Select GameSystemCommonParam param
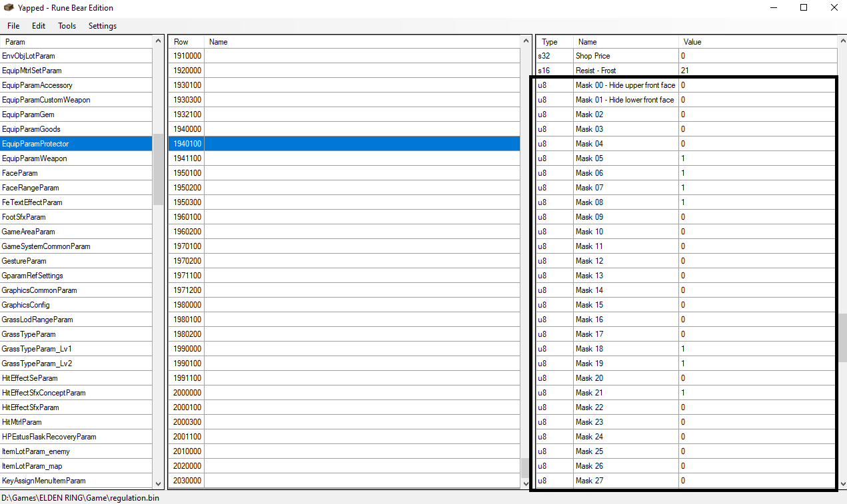The width and height of the screenshot is (847, 504). pyautogui.click(x=76, y=246)
